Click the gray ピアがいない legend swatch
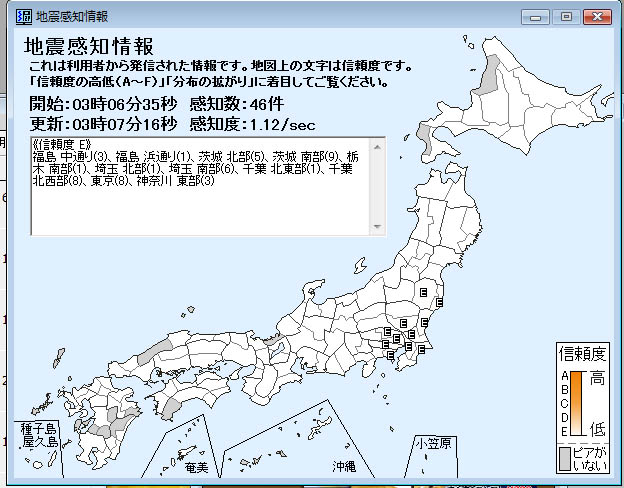 tap(565, 459)
